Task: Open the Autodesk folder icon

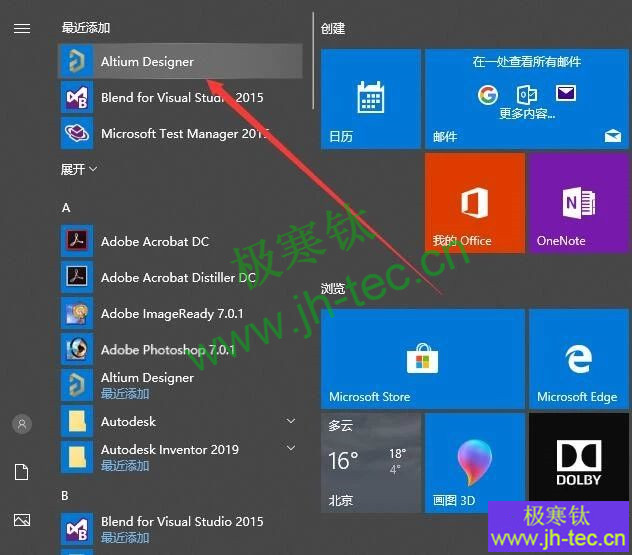Action: coord(77,421)
